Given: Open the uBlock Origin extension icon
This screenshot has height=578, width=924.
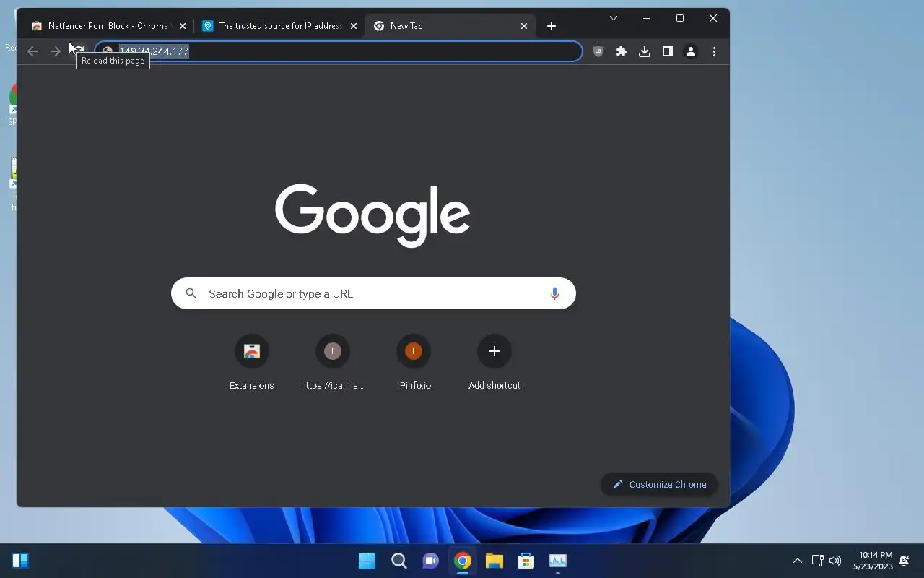Looking at the screenshot, I should tap(598, 51).
